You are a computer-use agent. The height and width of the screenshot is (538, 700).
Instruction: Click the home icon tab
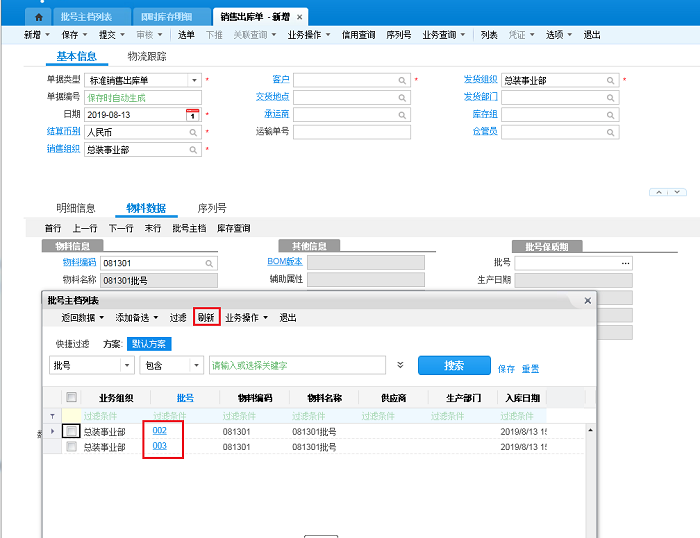point(38,16)
